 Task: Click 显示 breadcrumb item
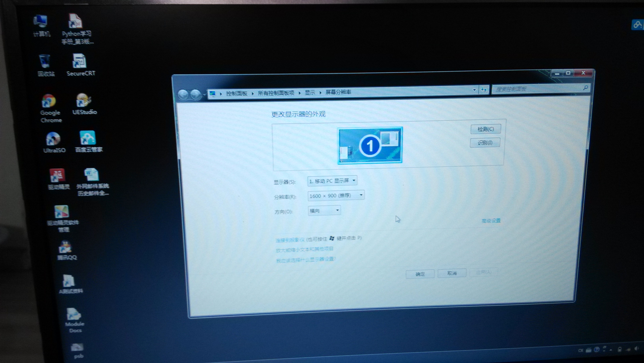pos(310,93)
